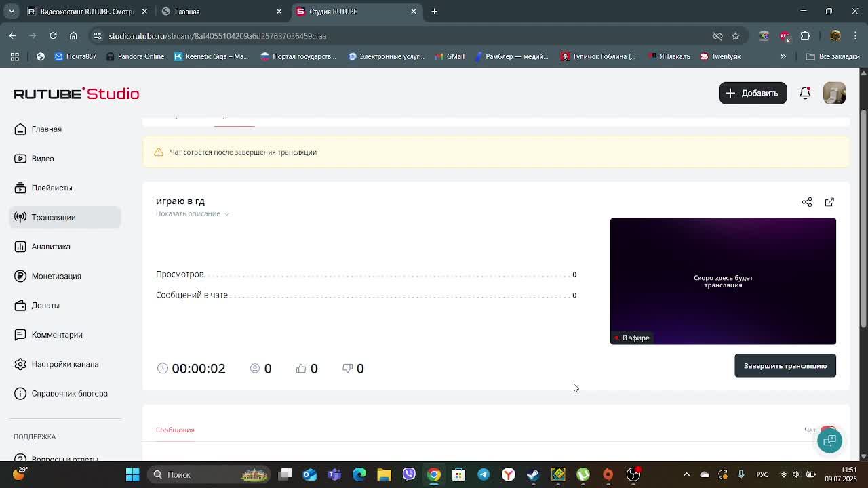868x488 pixels.
Task: Open the Windows Start menu
Action: [x=133, y=474]
